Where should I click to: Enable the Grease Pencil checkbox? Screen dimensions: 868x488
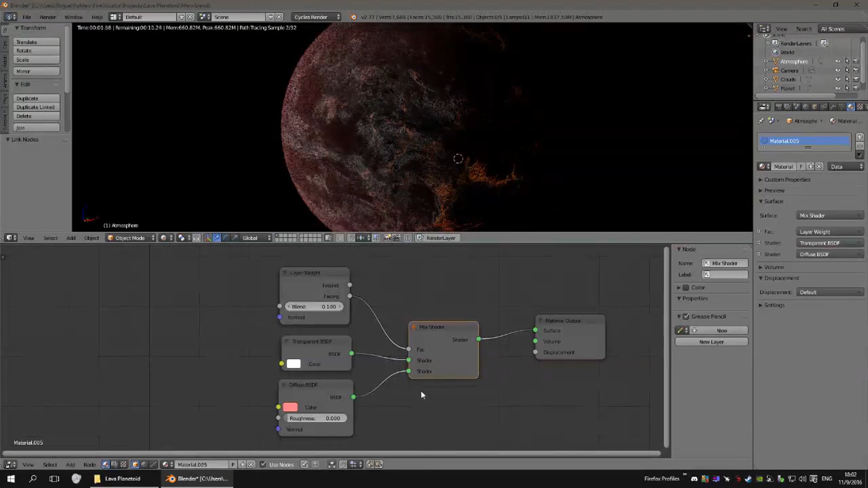point(686,317)
